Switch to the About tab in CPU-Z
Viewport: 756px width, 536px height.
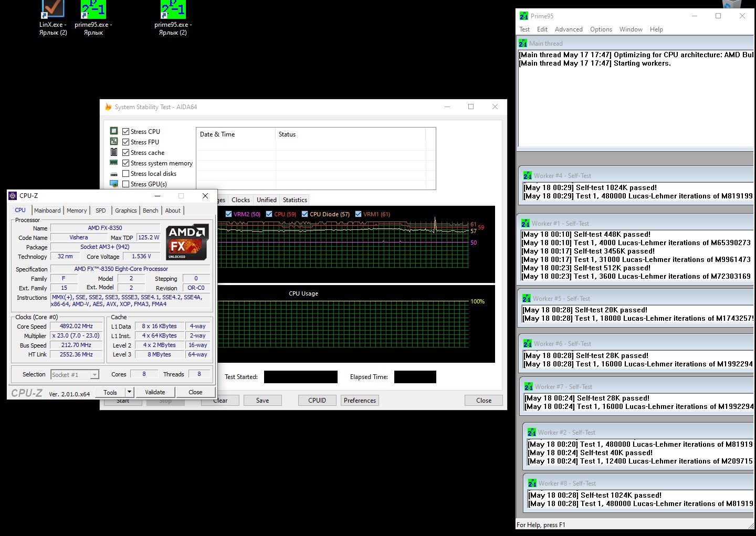[x=173, y=211]
